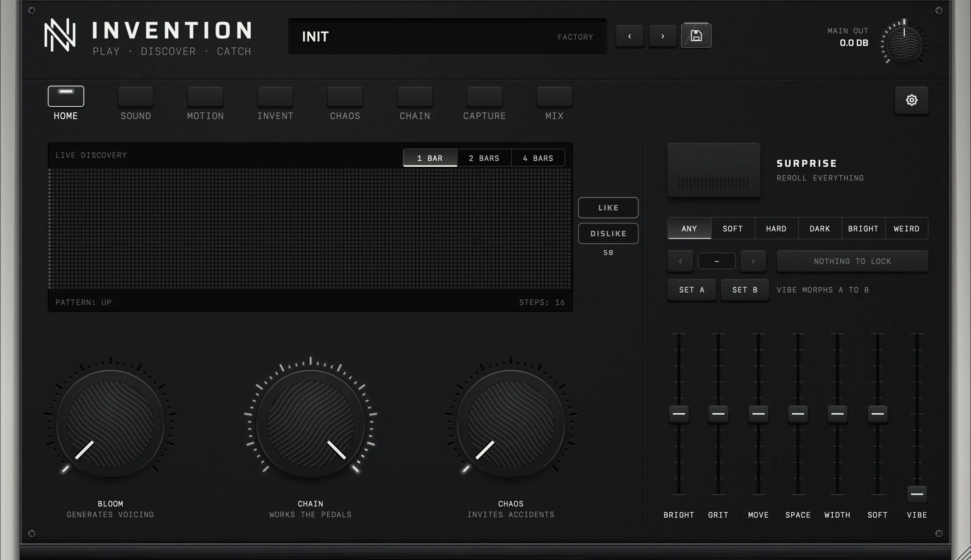Image resolution: width=971 pixels, height=560 pixels.
Task: Click the MOVE fader handle
Action: tap(758, 414)
